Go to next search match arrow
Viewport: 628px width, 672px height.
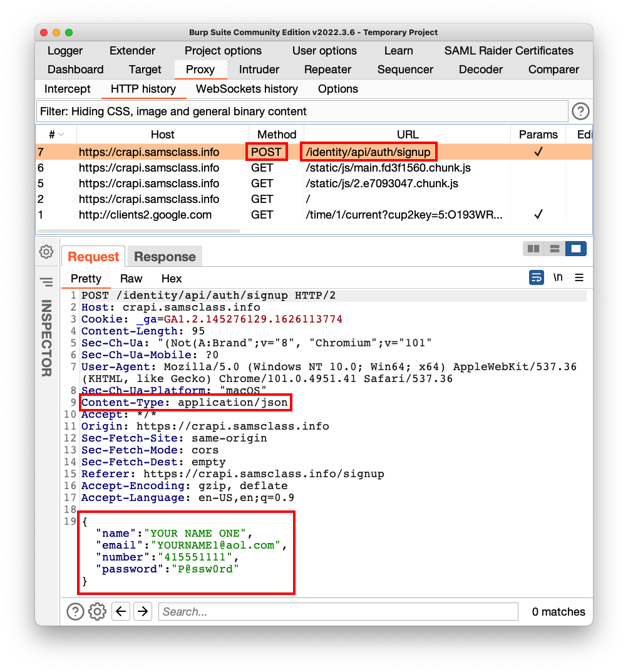point(143,611)
